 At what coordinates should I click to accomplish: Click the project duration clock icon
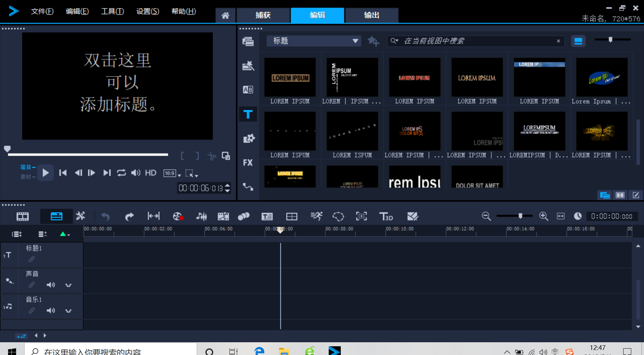tap(578, 216)
